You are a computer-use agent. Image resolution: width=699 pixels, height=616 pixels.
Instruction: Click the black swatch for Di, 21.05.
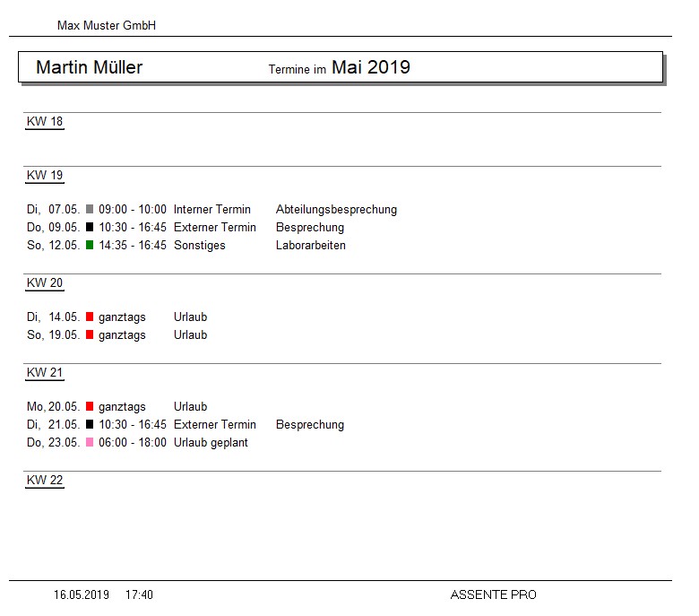pyautogui.click(x=90, y=424)
